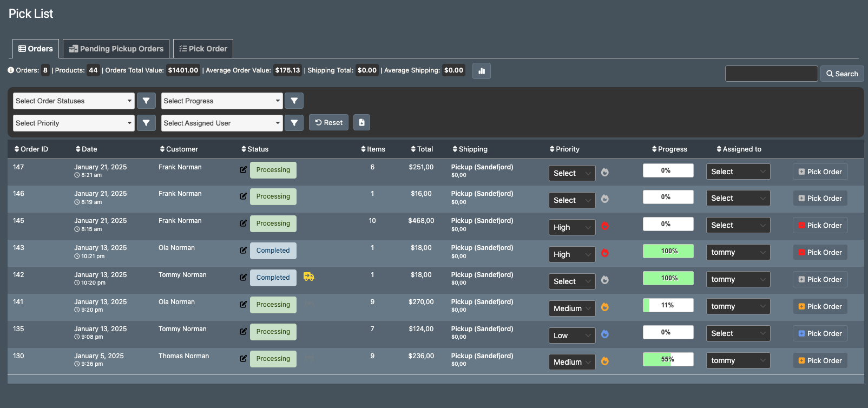
Task: Open the Pick Order tab
Action: coord(203,49)
